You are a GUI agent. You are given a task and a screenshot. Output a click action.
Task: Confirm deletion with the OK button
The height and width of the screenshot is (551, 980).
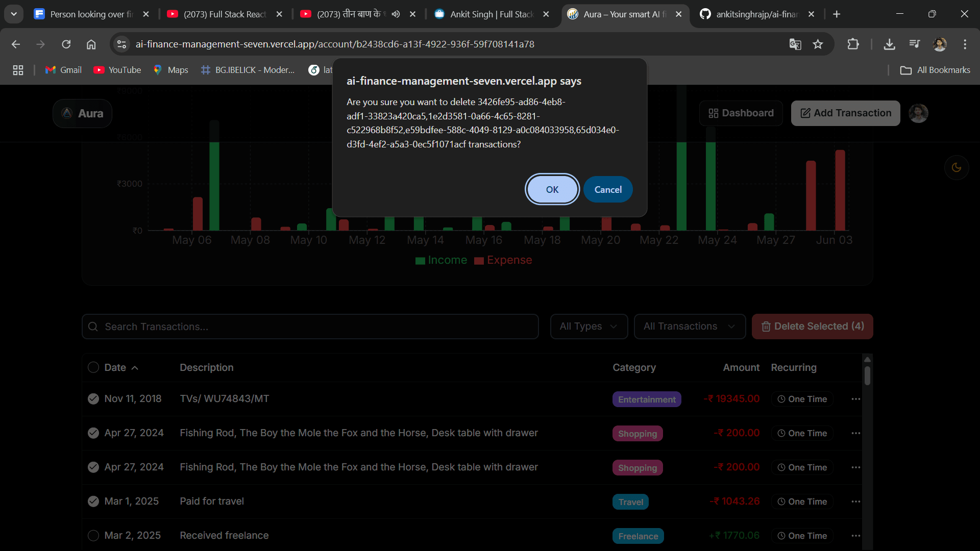552,189
